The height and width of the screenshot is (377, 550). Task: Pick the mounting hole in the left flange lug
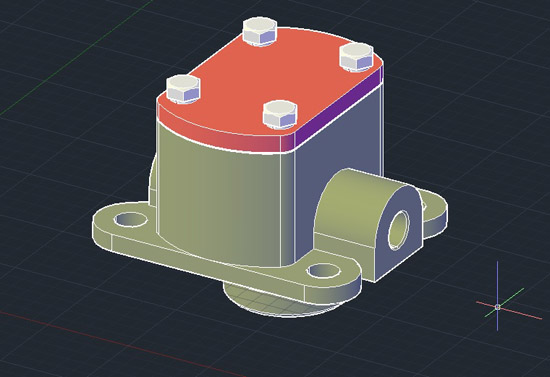coord(131,220)
